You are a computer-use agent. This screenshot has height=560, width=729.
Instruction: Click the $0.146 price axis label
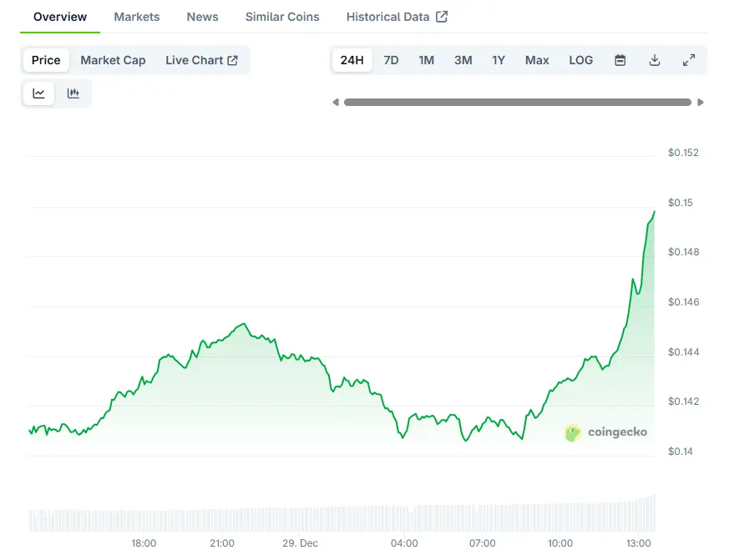pos(683,302)
